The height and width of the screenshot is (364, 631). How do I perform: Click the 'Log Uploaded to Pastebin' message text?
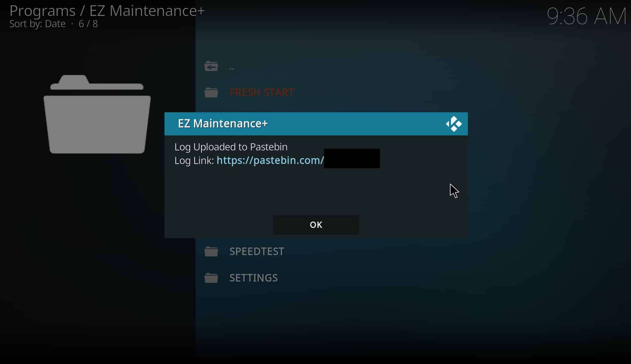(231, 147)
